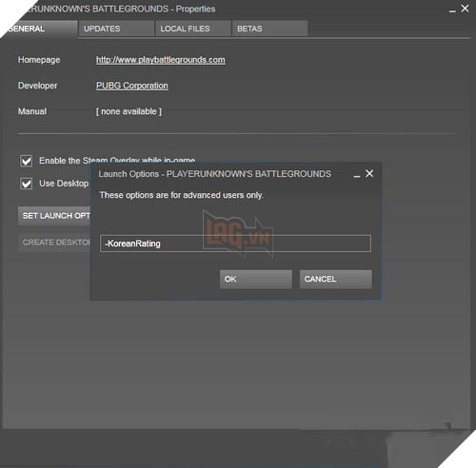Toggle Enable the Steam Overlay checkbox
The width and height of the screenshot is (476, 468).
coord(26,161)
